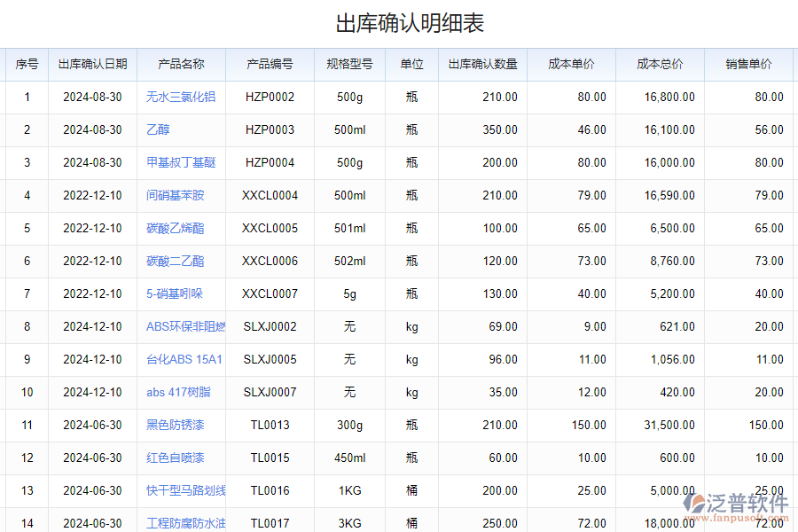Click the 台化ABS 15A1 product link
The width and height of the screenshot is (798, 532).
180,359
